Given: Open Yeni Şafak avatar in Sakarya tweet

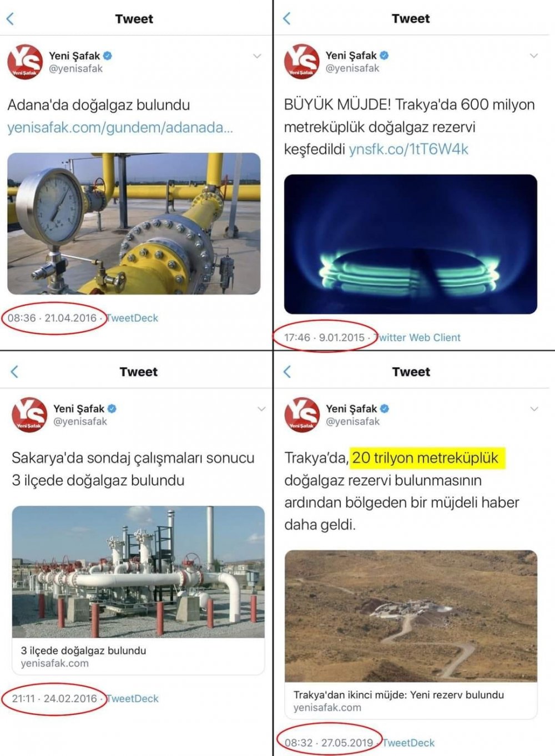Looking at the screenshot, I should (x=29, y=414).
